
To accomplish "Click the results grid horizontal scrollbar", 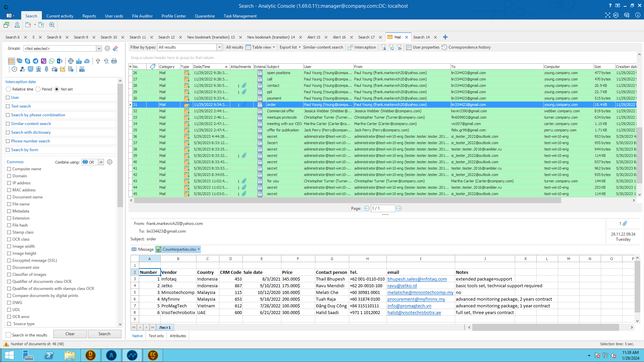I will click(347, 200).
